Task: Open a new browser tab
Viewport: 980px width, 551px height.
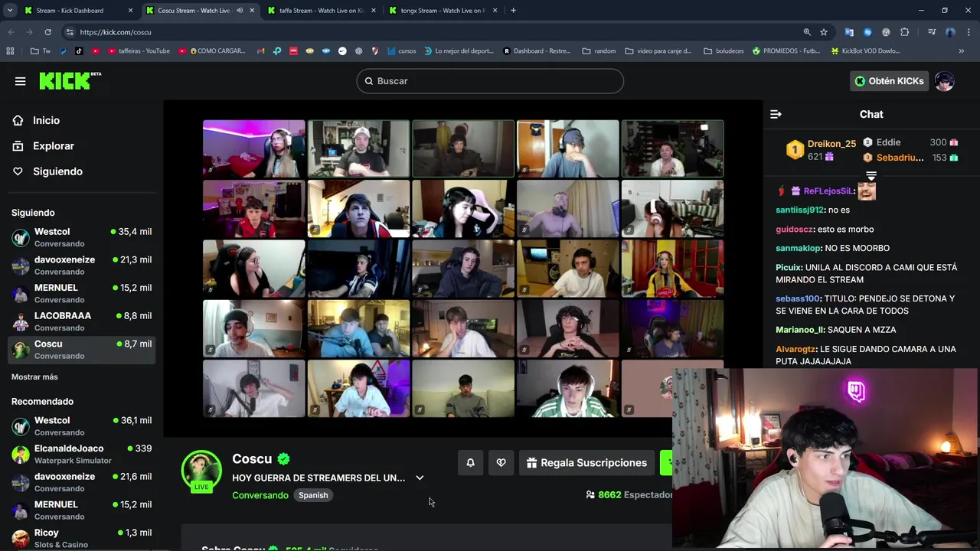Action: (513, 11)
